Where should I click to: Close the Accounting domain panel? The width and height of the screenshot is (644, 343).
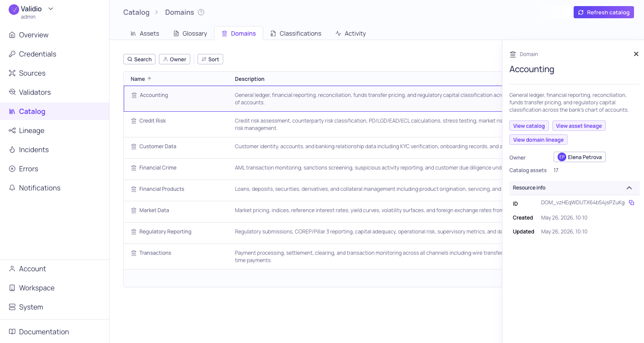tap(636, 54)
